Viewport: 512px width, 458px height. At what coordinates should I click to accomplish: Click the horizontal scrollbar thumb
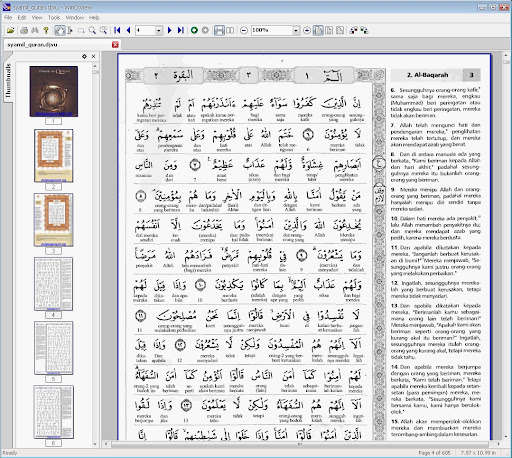coord(300,444)
